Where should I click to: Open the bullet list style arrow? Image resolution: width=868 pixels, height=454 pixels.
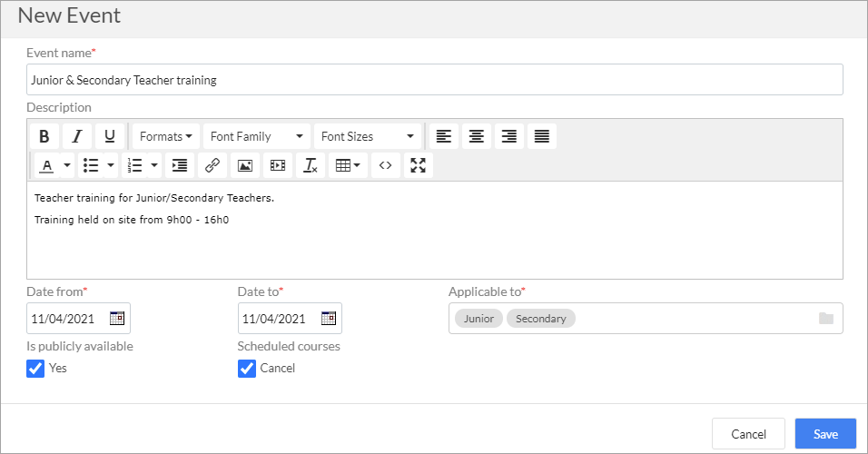(111, 165)
